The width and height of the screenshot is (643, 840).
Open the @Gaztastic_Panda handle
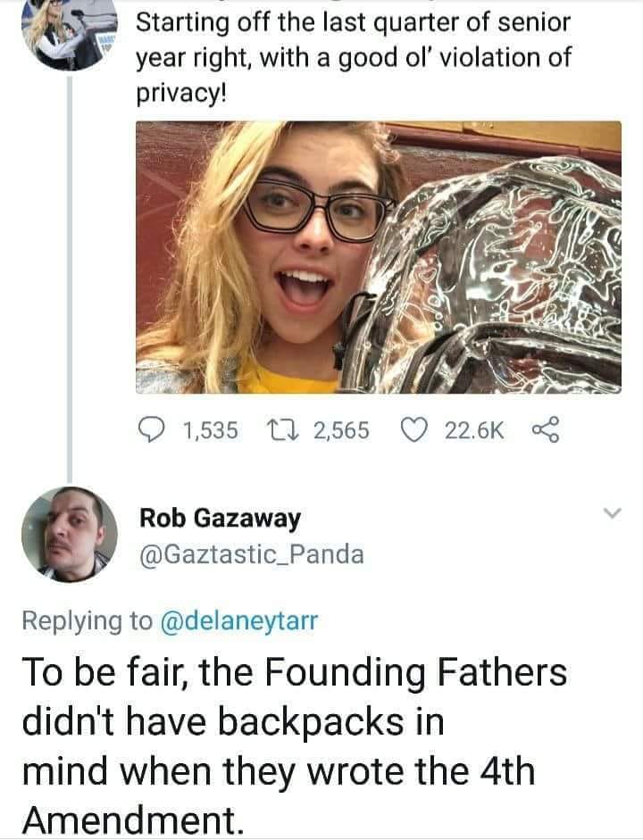pos(251,554)
